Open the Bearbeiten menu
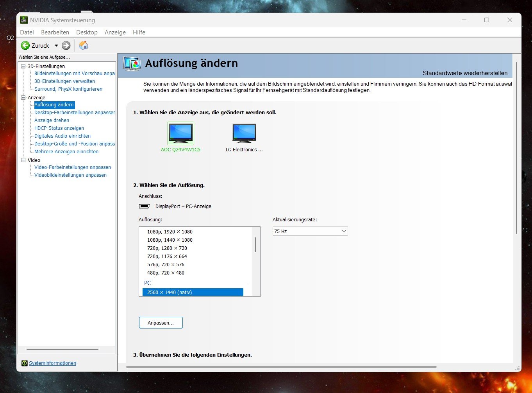The height and width of the screenshot is (393, 532). coord(55,32)
